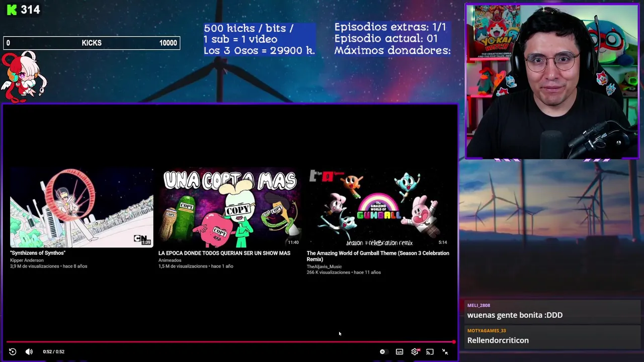Click the replay video button
Image resolution: width=644 pixels, height=362 pixels.
(x=13, y=352)
